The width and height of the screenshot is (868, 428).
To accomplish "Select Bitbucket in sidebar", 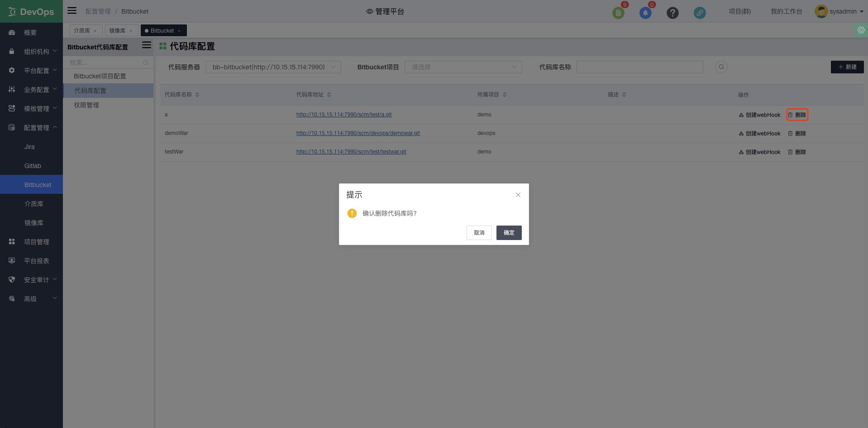I will pos(31,185).
